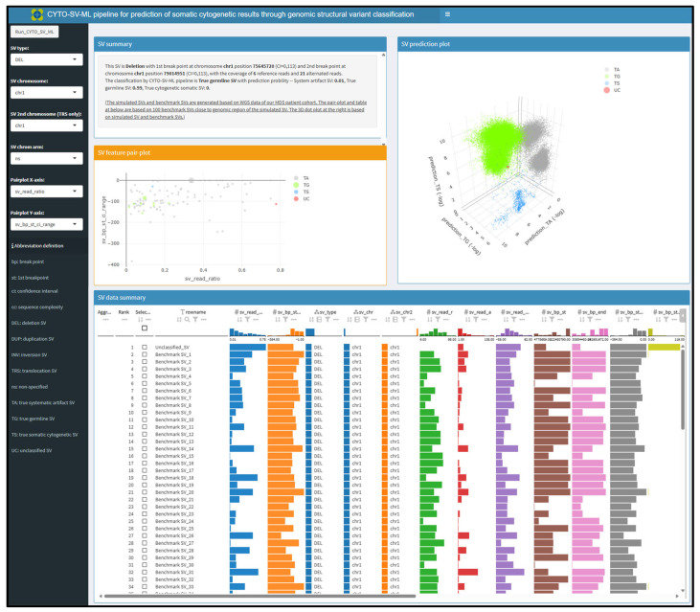Click the CYTO-SV-ML logo icon
The width and height of the screenshot is (700, 612).
point(37,14)
